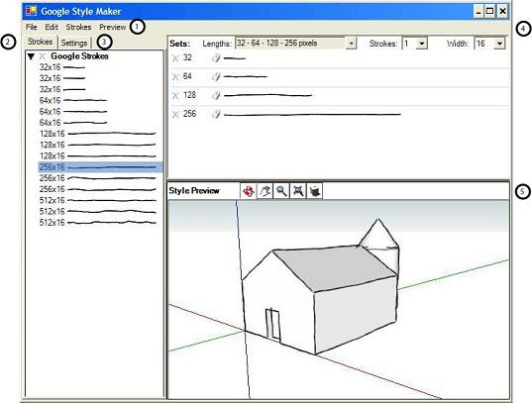The height and width of the screenshot is (403, 532).
Task: Collapse the Google Strokes tree triangle
Action: click(x=32, y=56)
